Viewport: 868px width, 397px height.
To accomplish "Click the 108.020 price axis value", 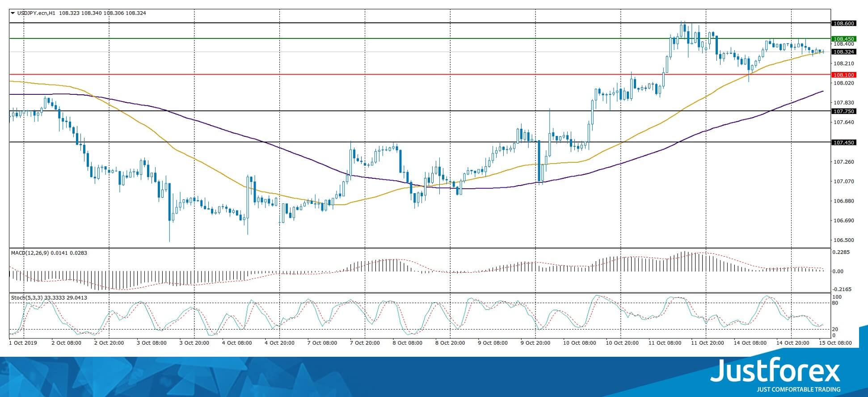I will pyautogui.click(x=843, y=83).
